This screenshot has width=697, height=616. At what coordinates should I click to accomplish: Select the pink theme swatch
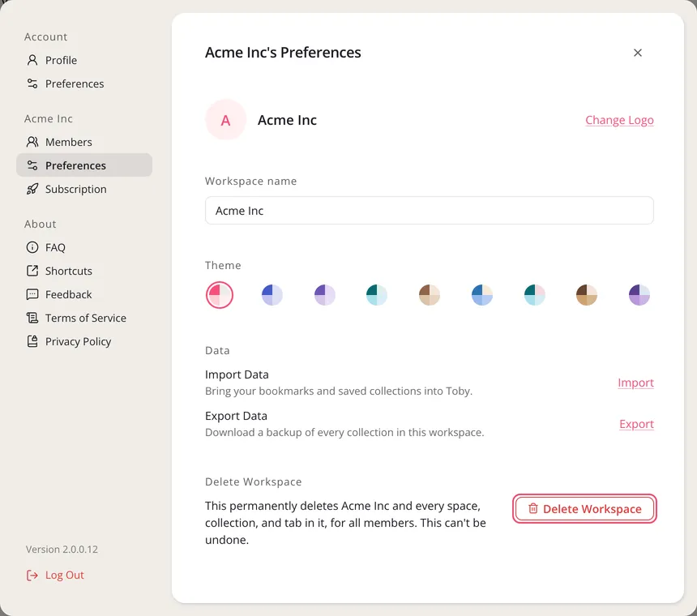click(220, 295)
